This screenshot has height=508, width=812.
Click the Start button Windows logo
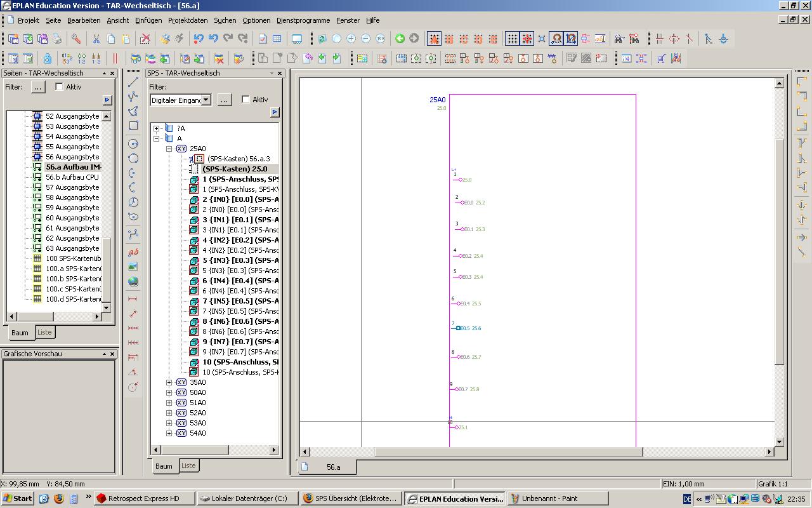[x=17, y=498]
